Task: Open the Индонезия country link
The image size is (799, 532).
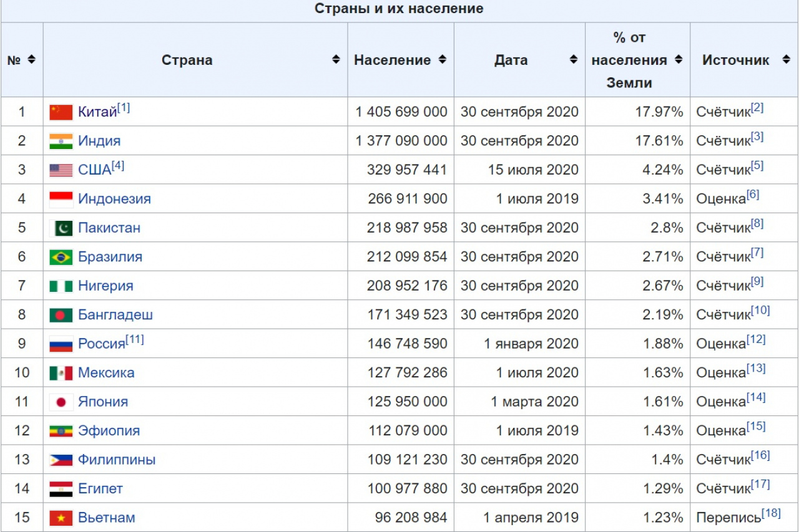Action: [114, 199]
